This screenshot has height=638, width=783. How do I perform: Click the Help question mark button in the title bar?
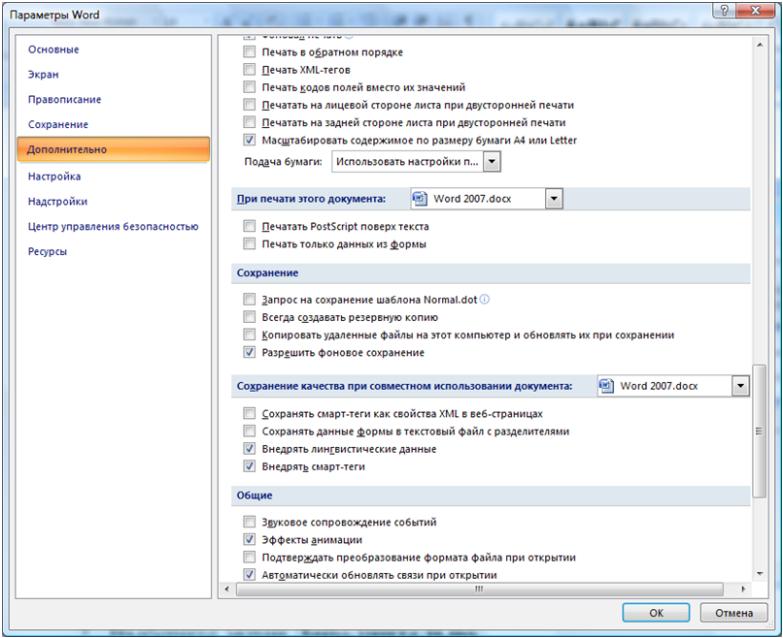pos(725,11)
